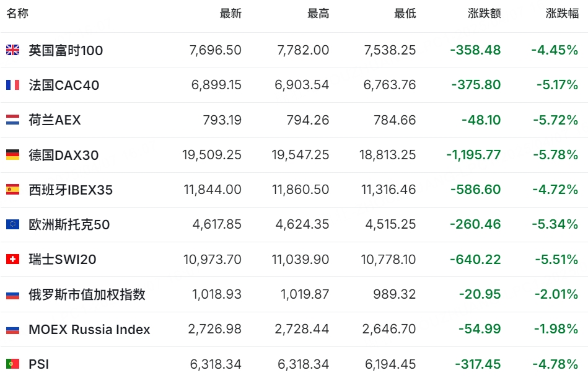This screenshot has height=378, width=588.
Task: Sort by 涨跌额 column header
Action: [484, 14]
